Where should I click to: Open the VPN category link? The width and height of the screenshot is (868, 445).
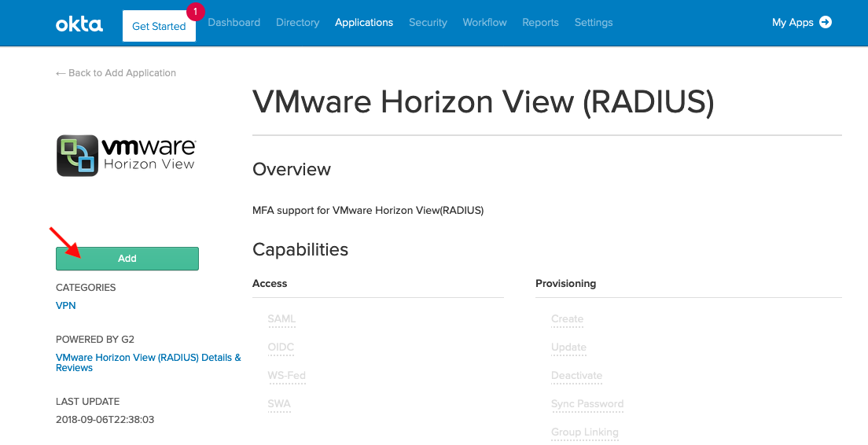[x=66, y=306]
